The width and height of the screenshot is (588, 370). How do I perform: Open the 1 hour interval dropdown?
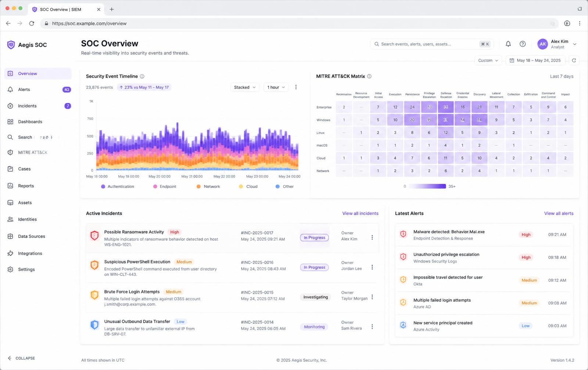pyautogui.click(x=276, y=87)
